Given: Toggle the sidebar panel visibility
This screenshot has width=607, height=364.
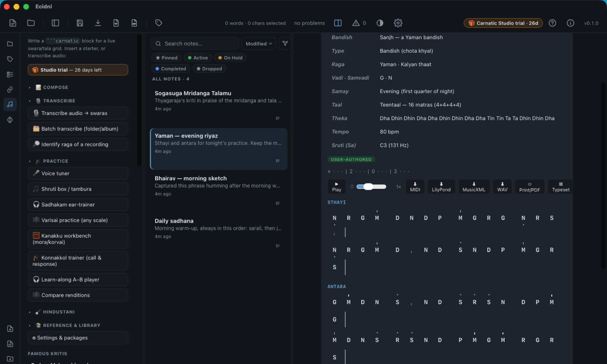Looking at the screenshot, I should [x=55, y=23].
